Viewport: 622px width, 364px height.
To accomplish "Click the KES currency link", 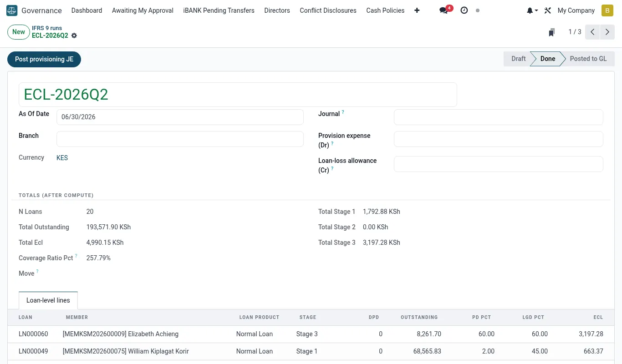I will click(x=62, y=158).
